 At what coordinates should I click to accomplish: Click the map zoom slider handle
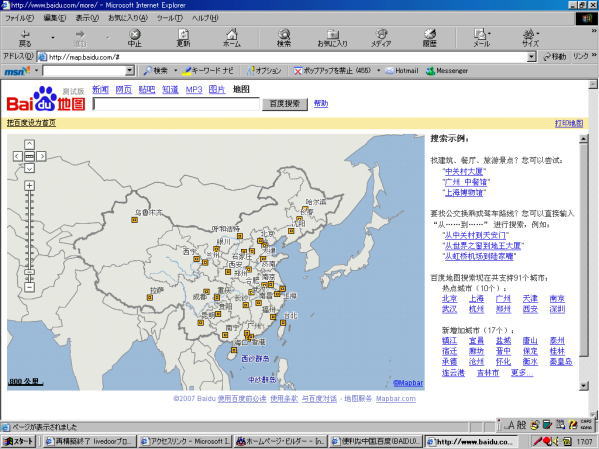click(x=29, y=272)
